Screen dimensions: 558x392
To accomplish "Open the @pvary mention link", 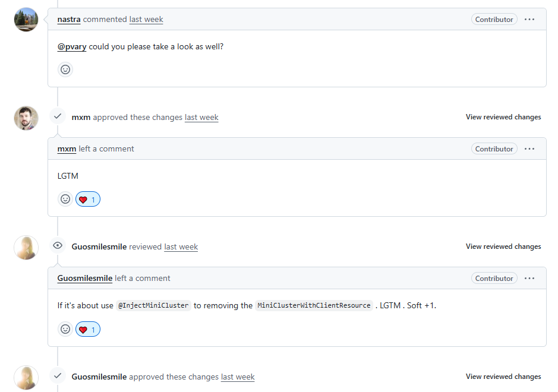I will [x=72, y=46].
